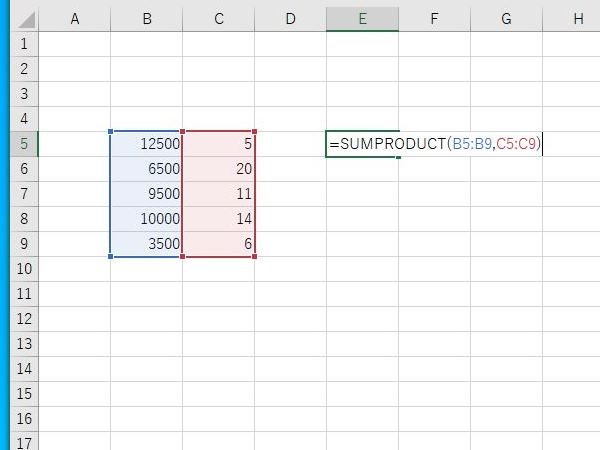600x450 pixels.
Task: Click cell containing 3500
Action: 146,244
